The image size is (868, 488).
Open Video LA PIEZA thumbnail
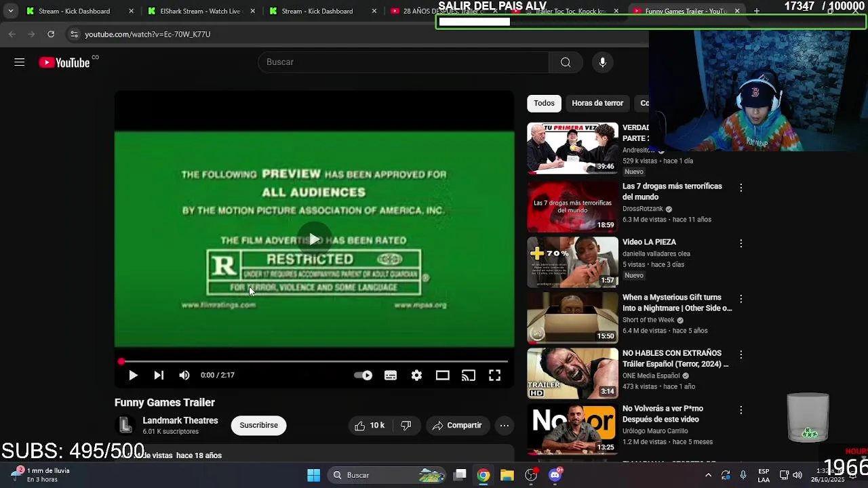pos(573,262)
